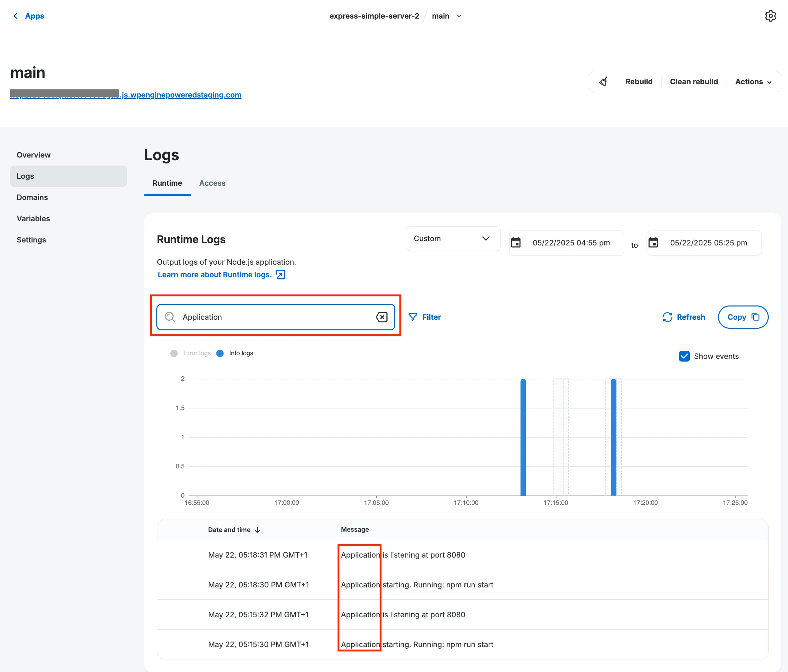Click the search magnifier in the log filter

170,317
